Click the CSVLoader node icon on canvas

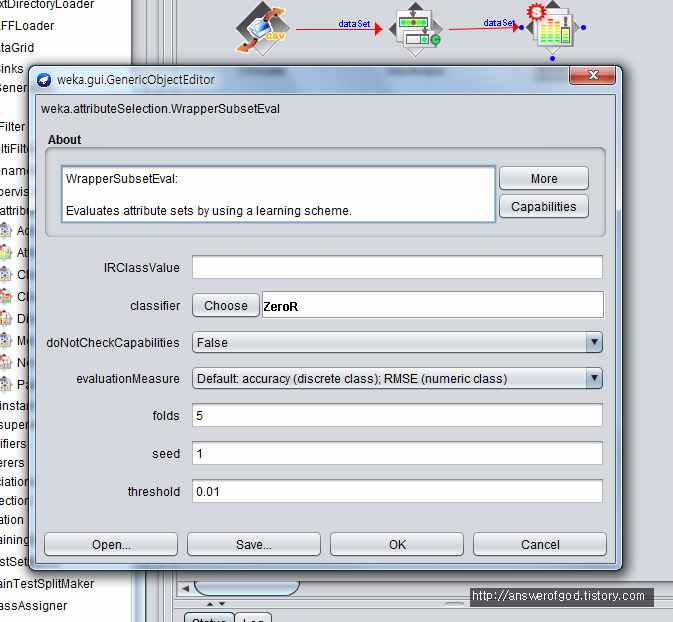tap(262, 28)
